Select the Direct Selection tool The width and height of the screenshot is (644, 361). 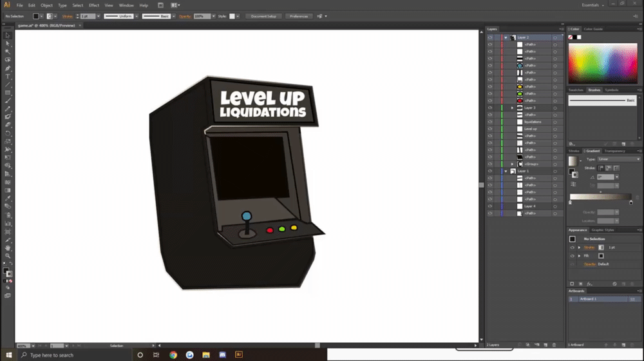pyautogui.click(x=7, y=44)
